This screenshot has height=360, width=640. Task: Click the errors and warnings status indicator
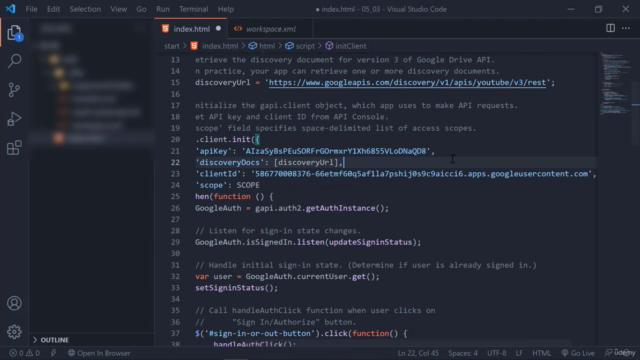click(x=24, y=353)
